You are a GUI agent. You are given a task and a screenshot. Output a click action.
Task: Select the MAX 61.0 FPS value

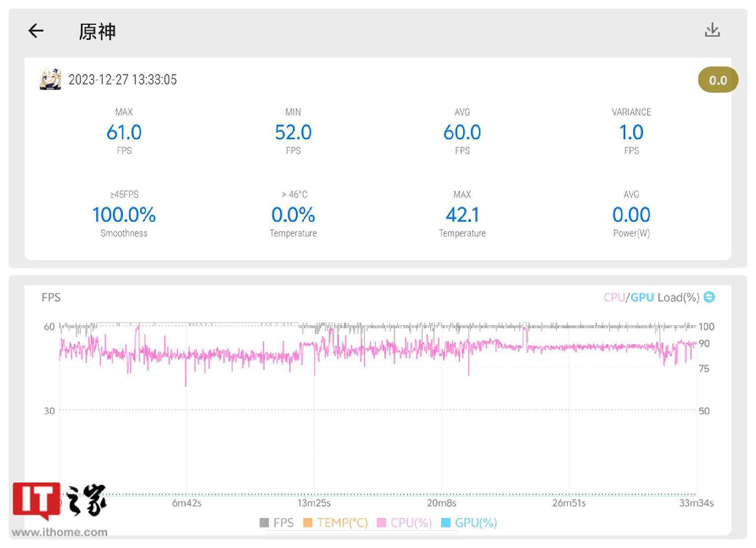tap(124, 132)
